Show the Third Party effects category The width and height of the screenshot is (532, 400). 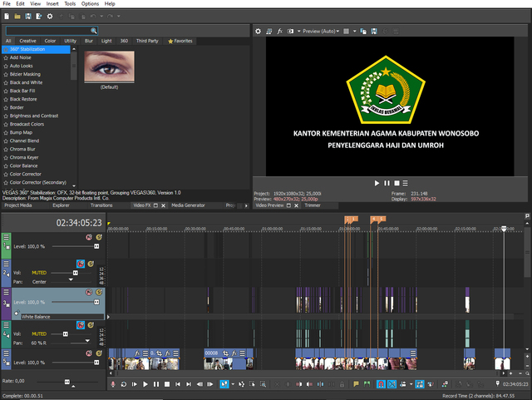147,41
